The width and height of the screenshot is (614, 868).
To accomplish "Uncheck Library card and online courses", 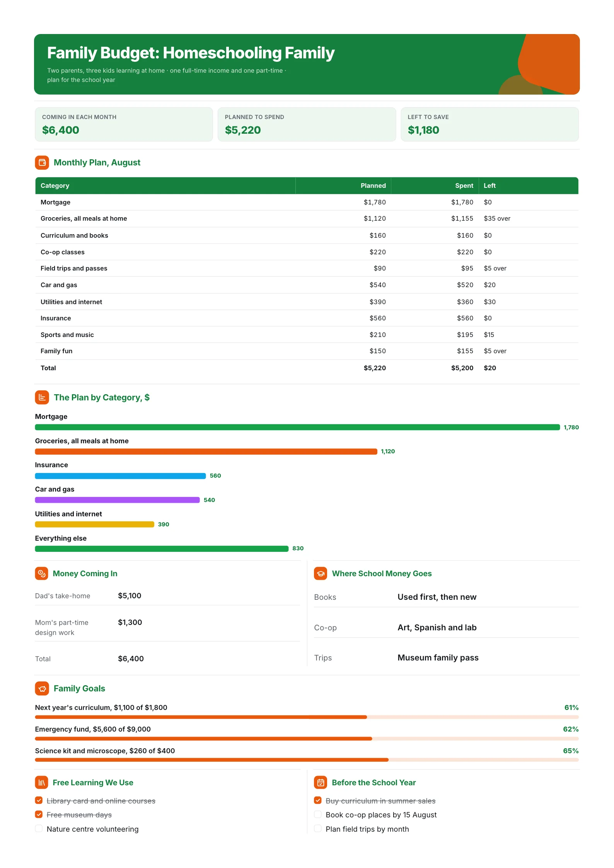I will click(39, 800).
